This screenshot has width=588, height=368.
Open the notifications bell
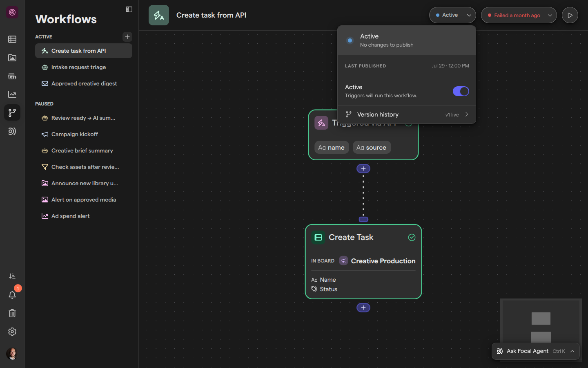[x=12, y=295]
